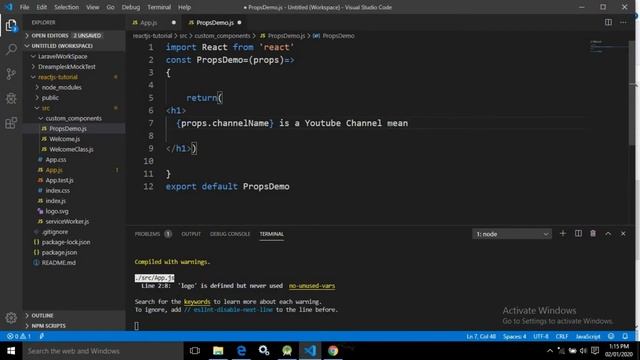Change indentation via 'Spaces: 4'
Viewport: 640px width, 360px height.
(514, 336)
